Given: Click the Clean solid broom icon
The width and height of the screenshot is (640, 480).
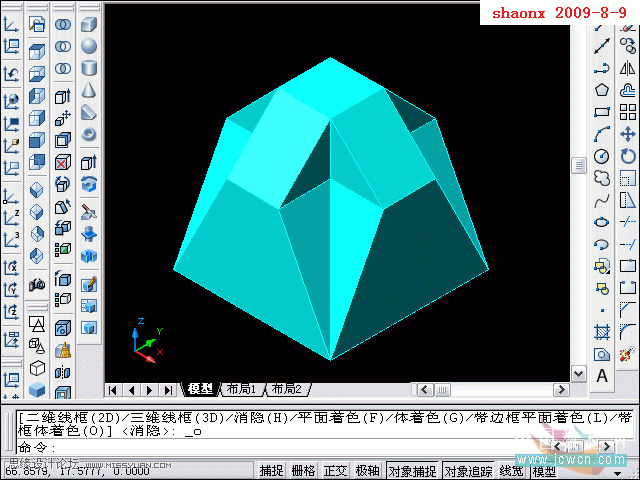Looking at the screenshot, I should coord(62,350).
